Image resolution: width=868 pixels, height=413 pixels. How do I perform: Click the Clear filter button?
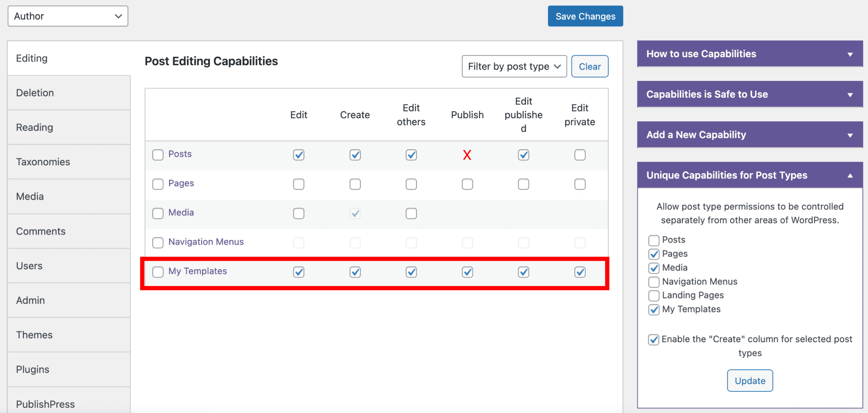(590, 67)
